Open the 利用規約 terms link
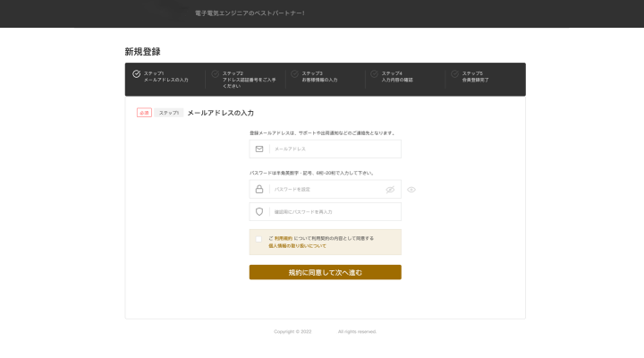The width and height of the screenshot is (644, 358). pyautogui.click(x=282, y=238)
